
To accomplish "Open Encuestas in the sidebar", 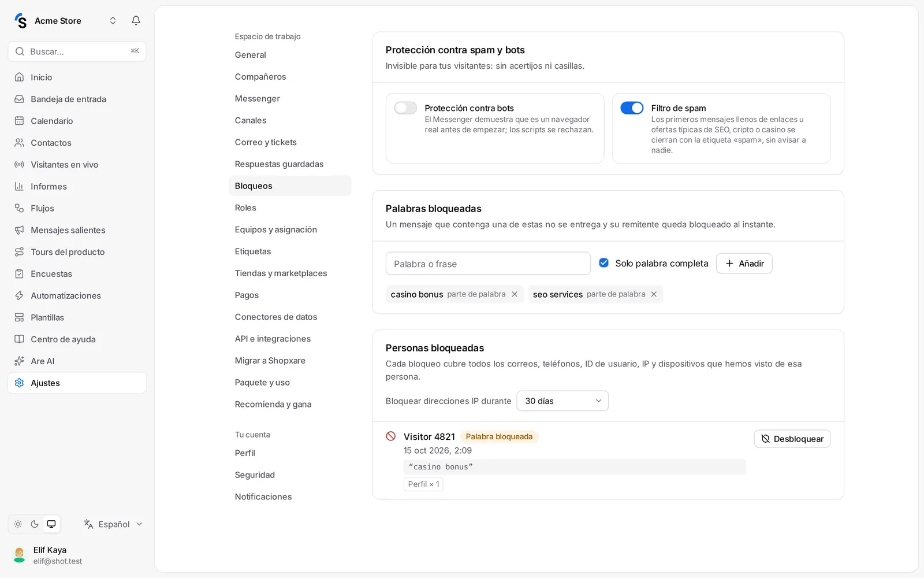I will 77,274.
